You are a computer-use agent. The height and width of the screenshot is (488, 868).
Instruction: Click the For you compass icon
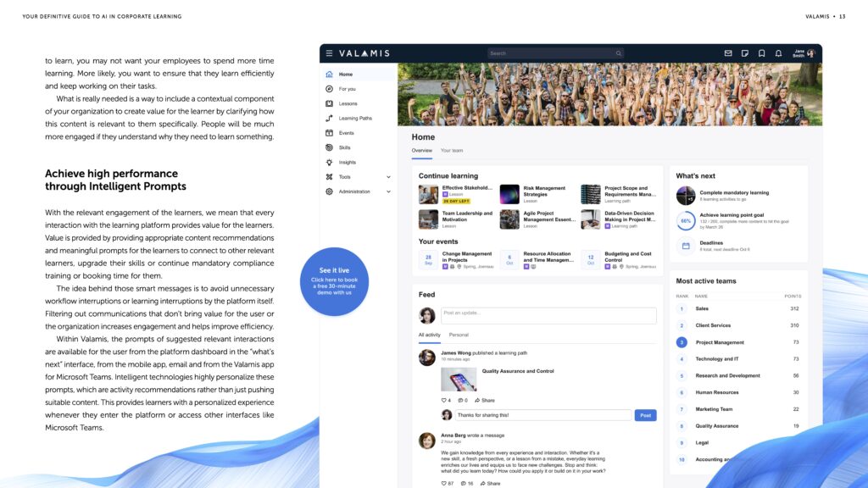point(330,88)
